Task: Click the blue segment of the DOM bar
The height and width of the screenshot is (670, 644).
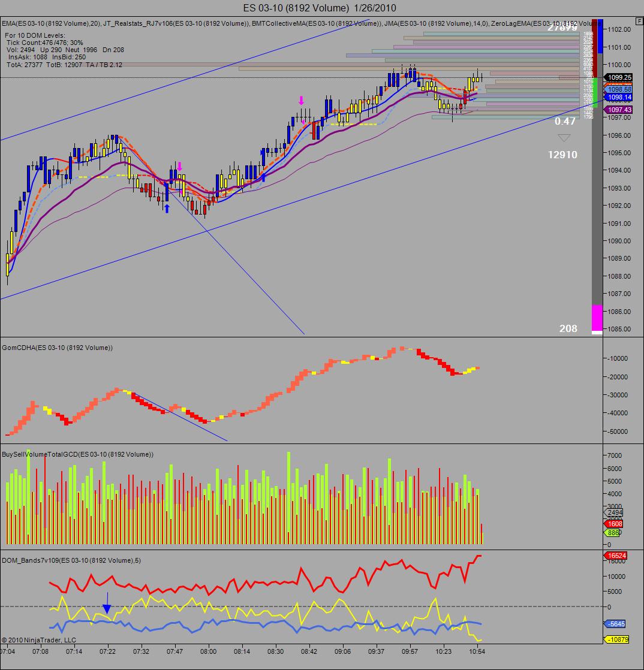Action: (600, 37)
